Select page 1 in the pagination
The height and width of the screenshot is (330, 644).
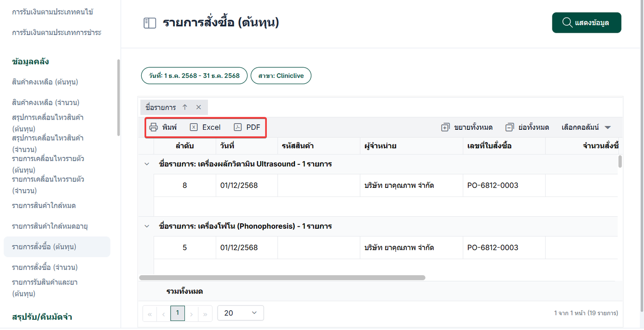coord(178,313)
